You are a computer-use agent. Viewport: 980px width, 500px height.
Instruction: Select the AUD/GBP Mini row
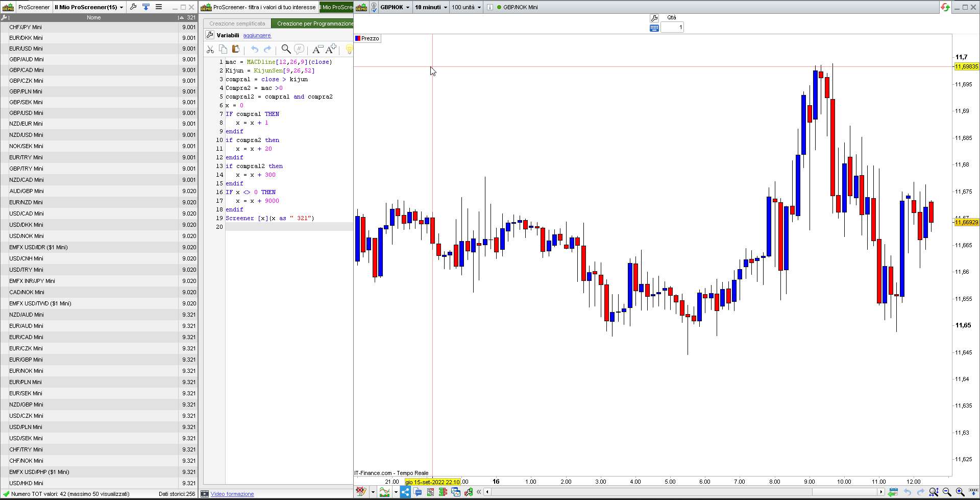tap(99, 191)
